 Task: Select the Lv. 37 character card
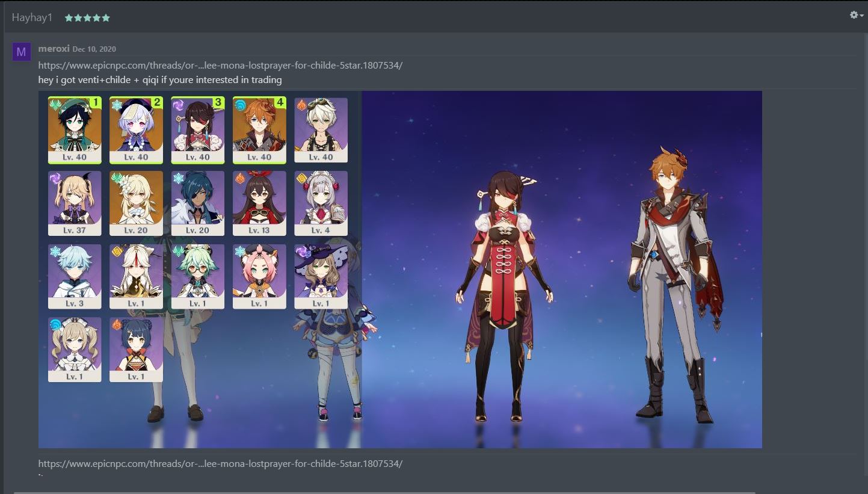pyautogui.click(x=75, y=203)
